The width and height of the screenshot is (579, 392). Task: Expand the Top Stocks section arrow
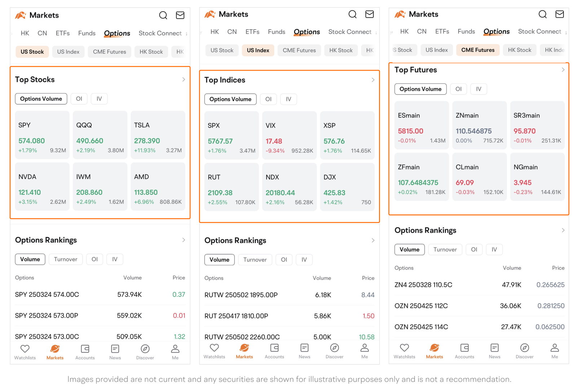pos(183,79)
